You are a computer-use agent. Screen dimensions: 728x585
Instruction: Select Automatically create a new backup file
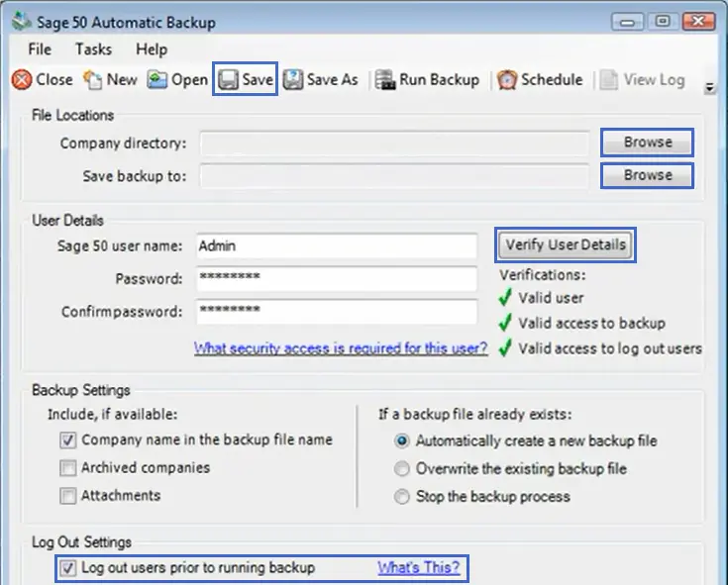point(402,440)
